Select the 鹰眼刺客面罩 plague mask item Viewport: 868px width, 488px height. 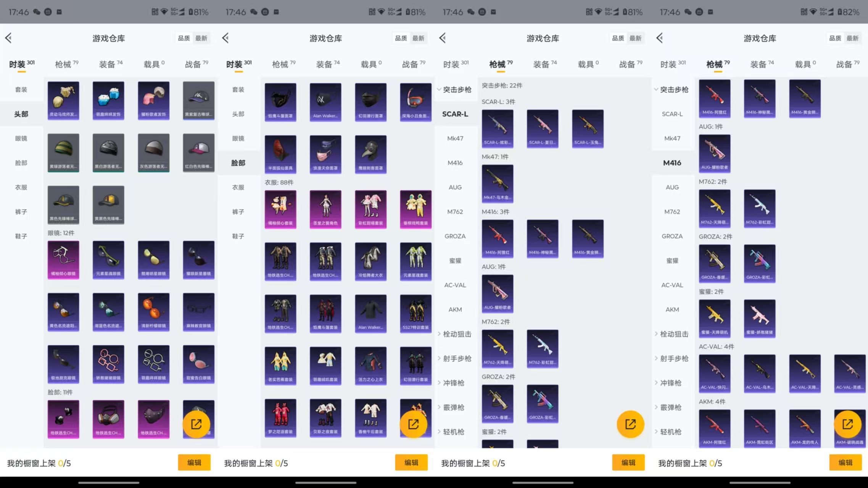(x=370, y=155)
